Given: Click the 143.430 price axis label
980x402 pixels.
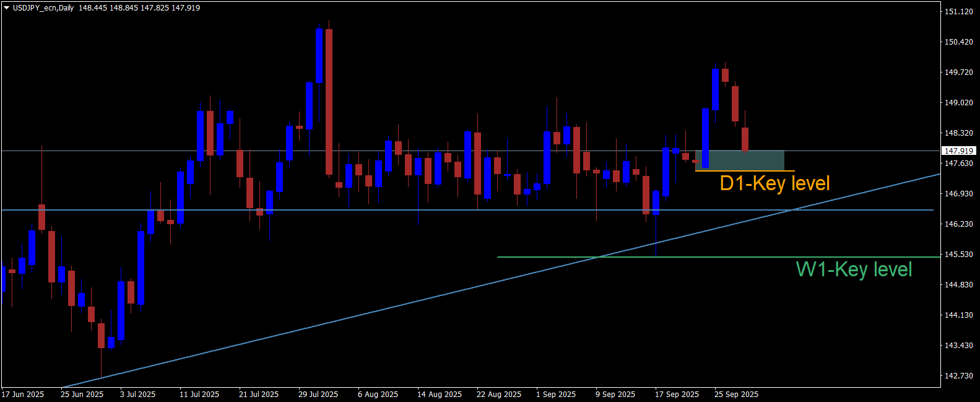Looking at the screenshot, I should tap(958, 346).
